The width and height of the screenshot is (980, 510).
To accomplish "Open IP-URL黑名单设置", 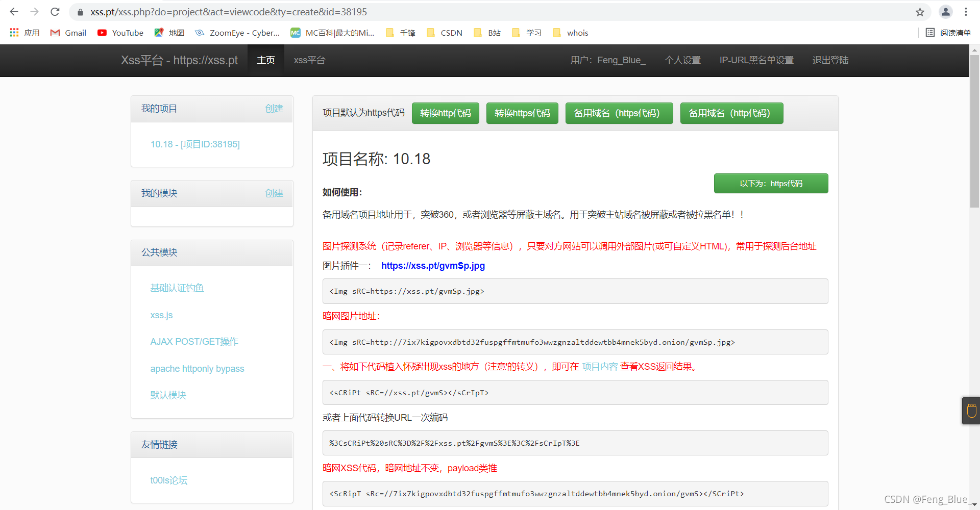I will [756, 60].
